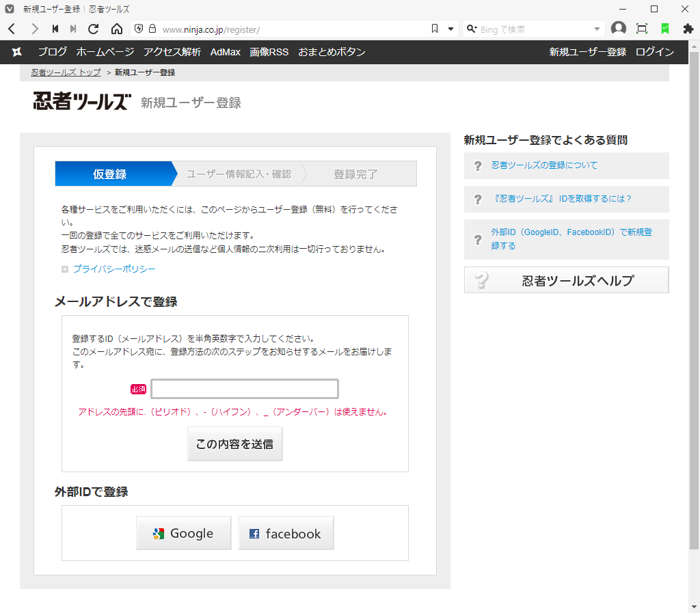Click the green bookmark extension icon
700x613 pixels.
[x=664, y=29]
